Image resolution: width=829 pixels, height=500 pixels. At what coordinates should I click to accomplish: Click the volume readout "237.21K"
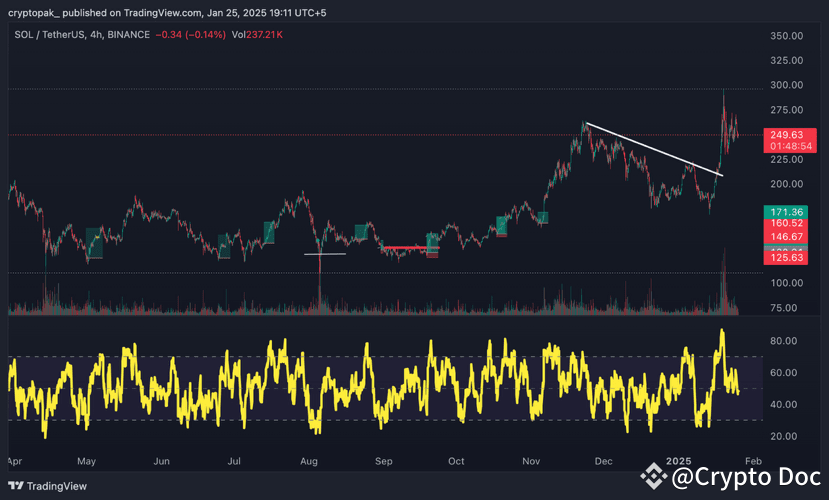pos(264,35)
